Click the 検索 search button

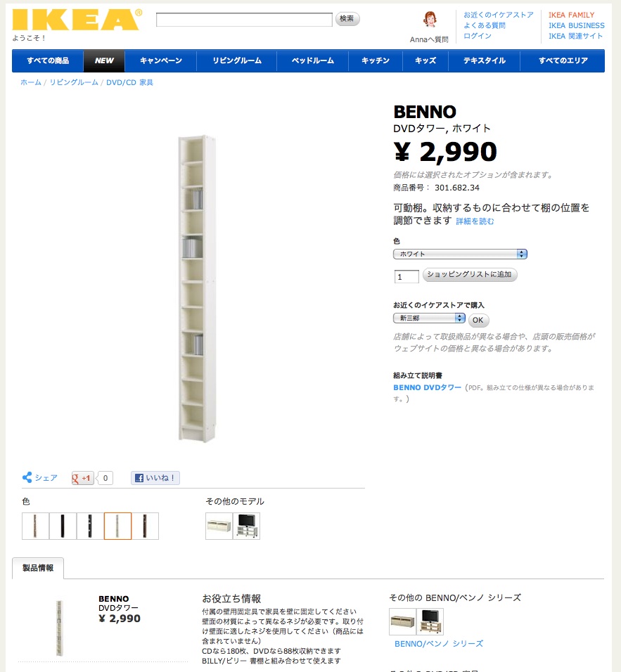click(x=347, y=19)
